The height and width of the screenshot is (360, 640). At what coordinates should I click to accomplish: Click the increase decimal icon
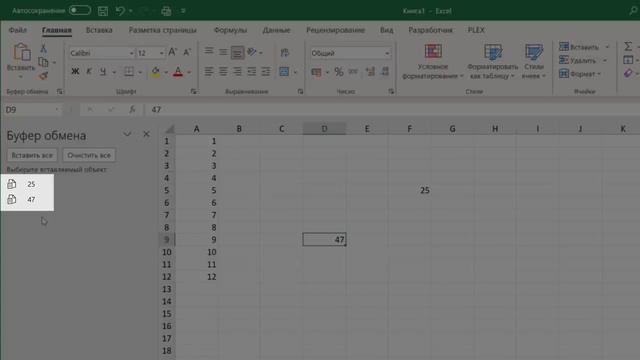coord(370,72)
